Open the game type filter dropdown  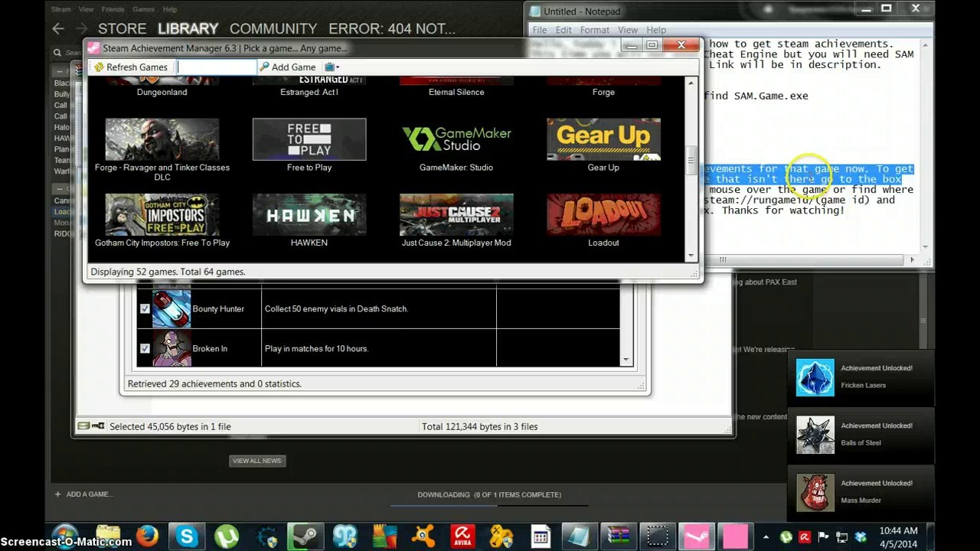332,67
